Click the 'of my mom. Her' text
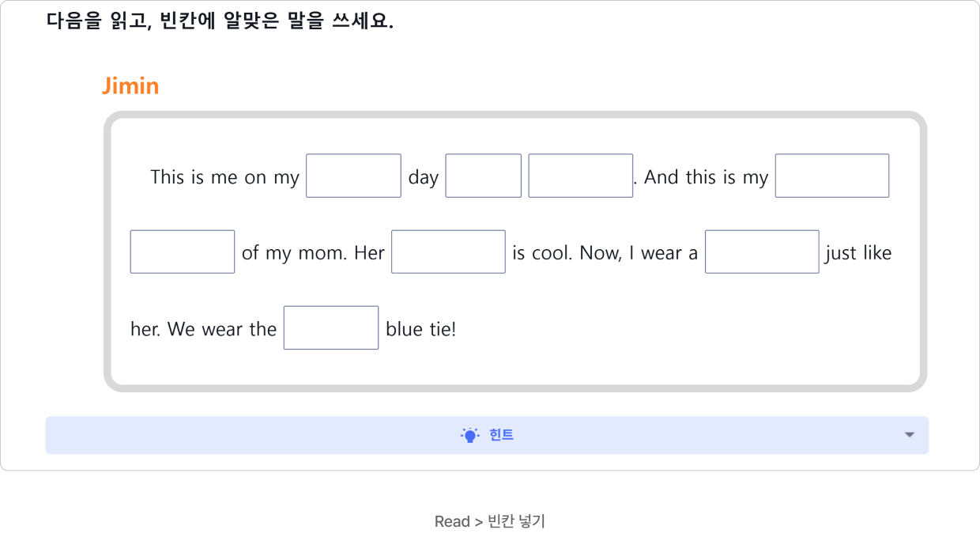This screenshot has height=560, width=980. pos(313,253)
